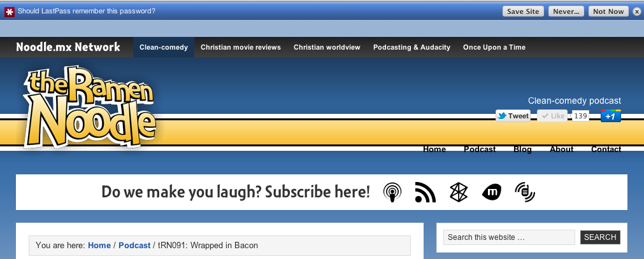The image size is (644, 259).
Task: Click the Ramen Noodle logo
Action: point(90,108)
